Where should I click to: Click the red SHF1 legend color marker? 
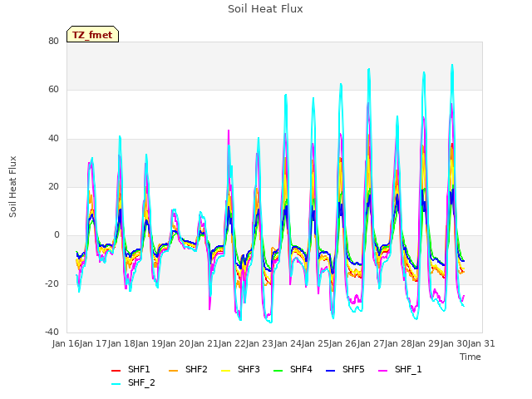coord(116,371)
